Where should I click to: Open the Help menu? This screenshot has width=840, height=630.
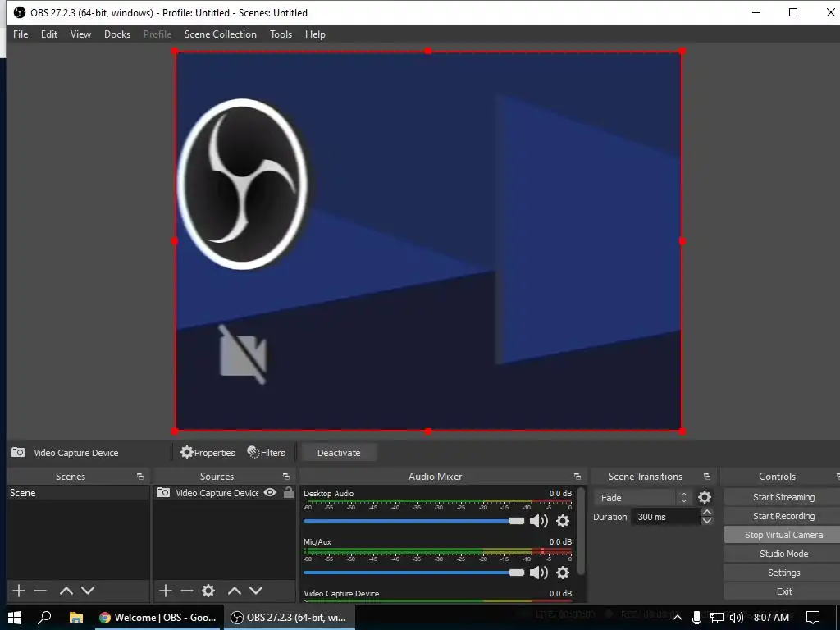pyautogui.click(x=315, y=34)
